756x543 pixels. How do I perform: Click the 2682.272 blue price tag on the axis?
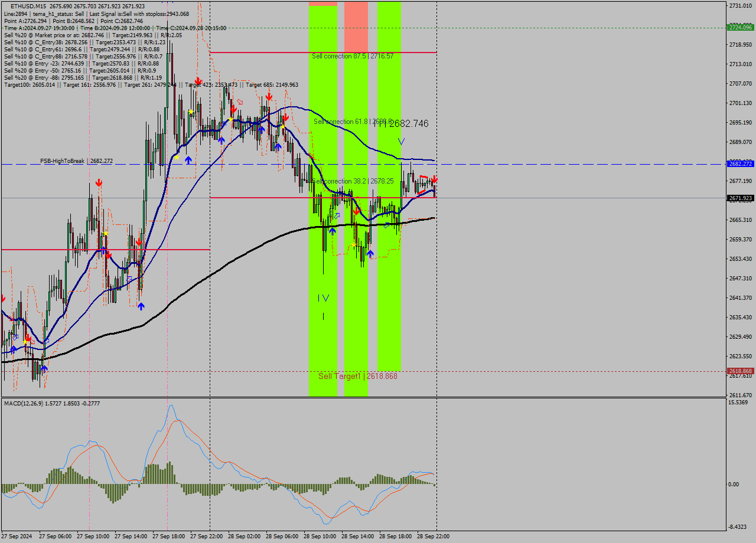[740, 163]
